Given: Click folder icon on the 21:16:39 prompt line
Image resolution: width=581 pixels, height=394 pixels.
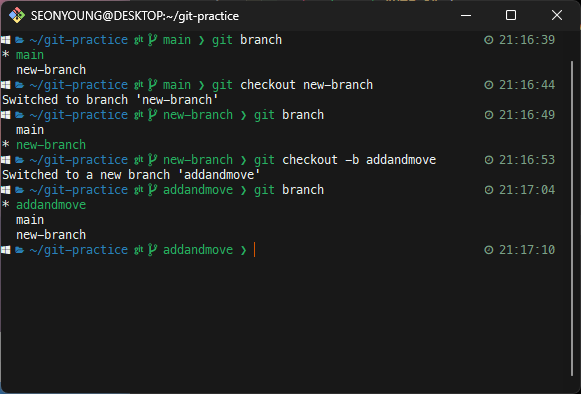Looking at the screenshot, I should pyautogui.click(x=20, y=40).
